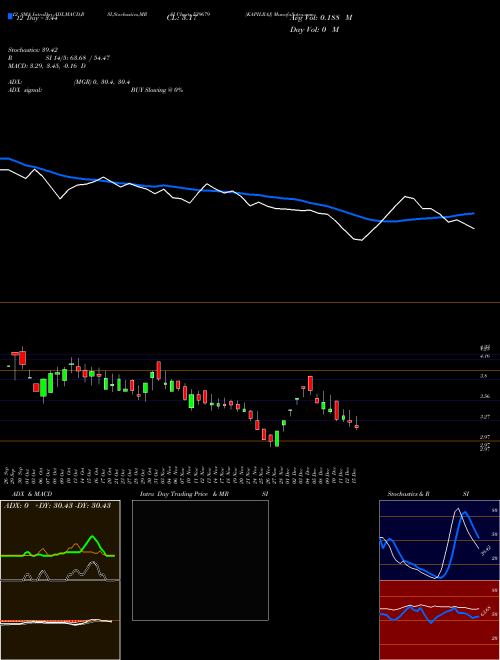Open the red RSI chart panel
This screenshot has height=660, width=500.
439,620
